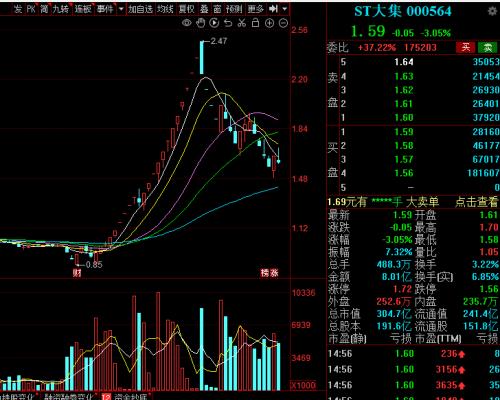Click the red 买 buy button
The width and height of the screenshot is (500, 400).
pos(466,47)
